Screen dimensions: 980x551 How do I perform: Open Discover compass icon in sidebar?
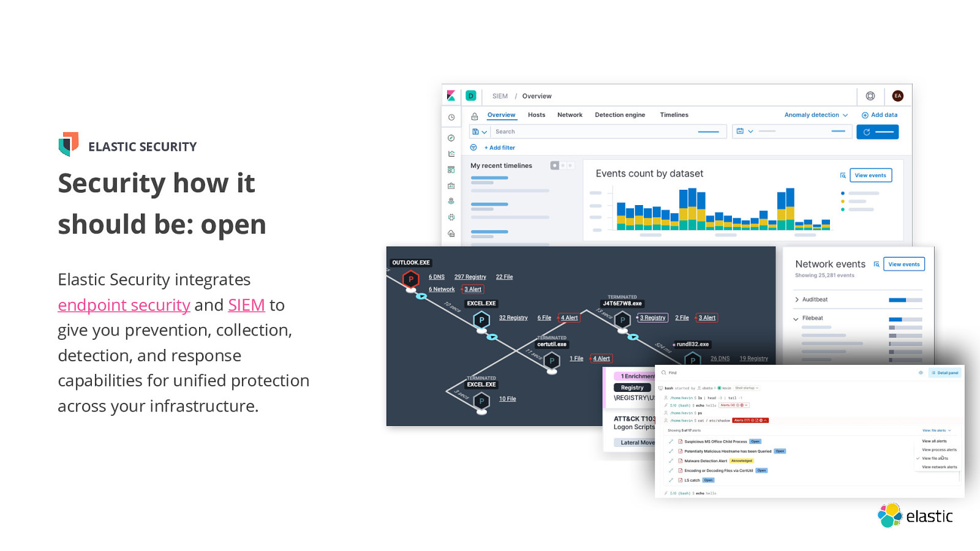tap(451, 138)
